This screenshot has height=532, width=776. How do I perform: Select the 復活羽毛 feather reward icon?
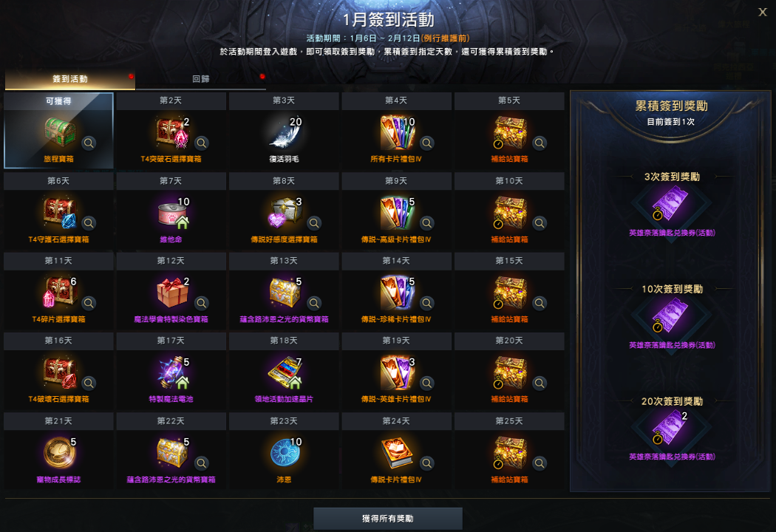tap(285, 132)
